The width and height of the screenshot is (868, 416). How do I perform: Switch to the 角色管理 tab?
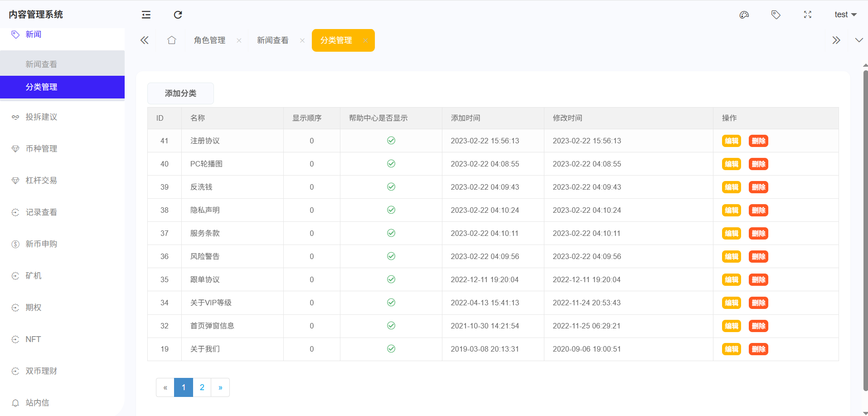pyautogui.click(x=209, y=40)
